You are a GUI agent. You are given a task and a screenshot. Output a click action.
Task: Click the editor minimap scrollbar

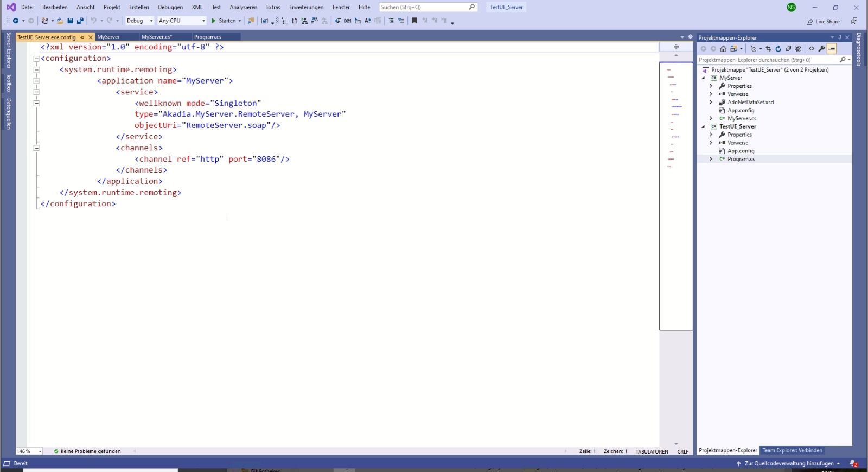676,196
